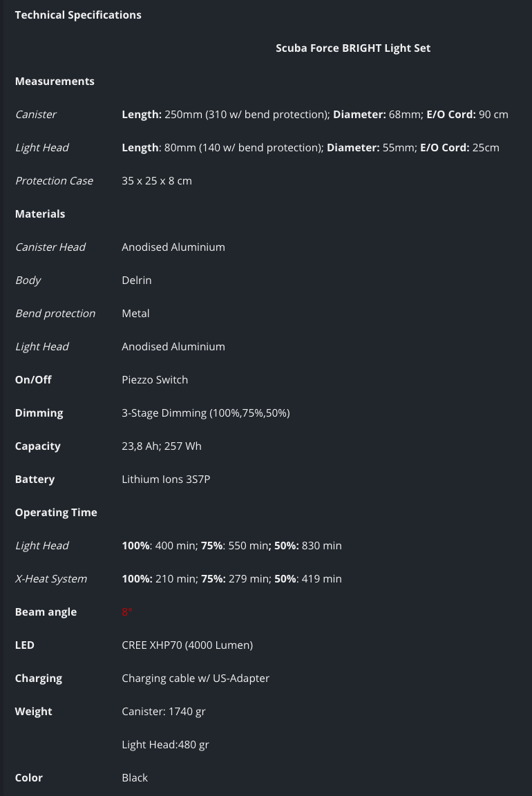Click Lithium Ions 3S7P battery value
This screenshot has width=532, height=796.
(166, 480)
